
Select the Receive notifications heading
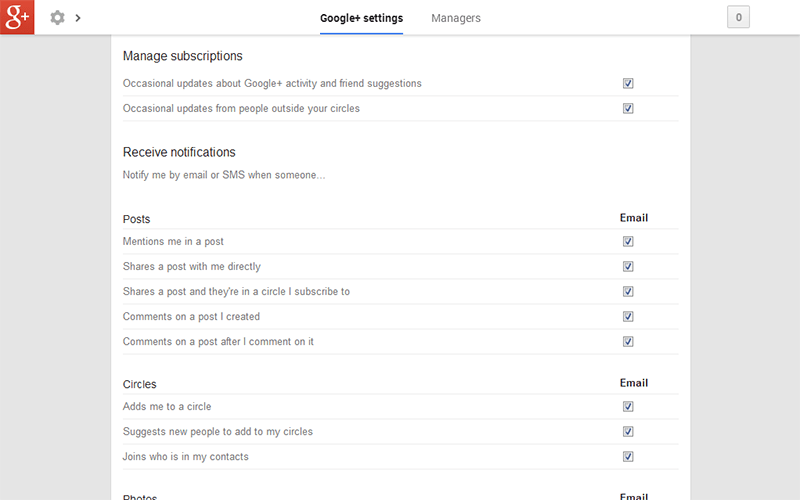179,152
